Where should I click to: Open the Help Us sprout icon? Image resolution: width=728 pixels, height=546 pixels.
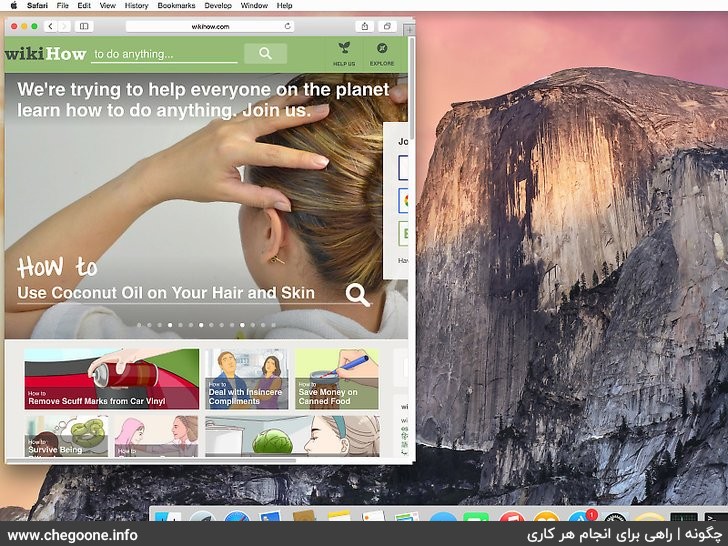pyautogui.click(x=344, y=53)
